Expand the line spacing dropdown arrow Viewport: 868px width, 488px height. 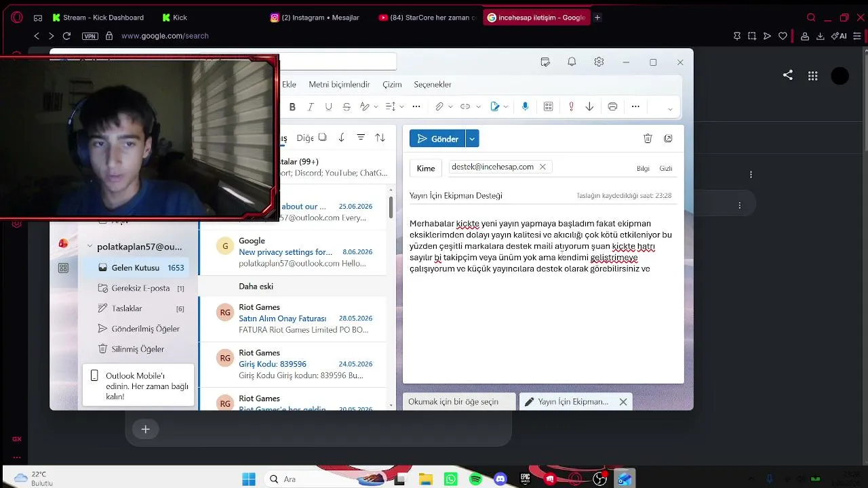tap(401, 106)
